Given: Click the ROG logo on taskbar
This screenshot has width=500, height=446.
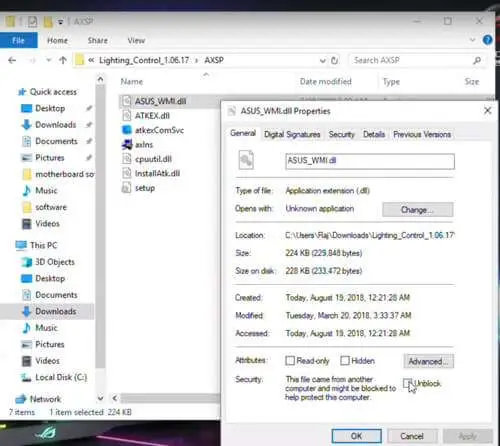Looking at the screenshot, I should tap(45, 433).
